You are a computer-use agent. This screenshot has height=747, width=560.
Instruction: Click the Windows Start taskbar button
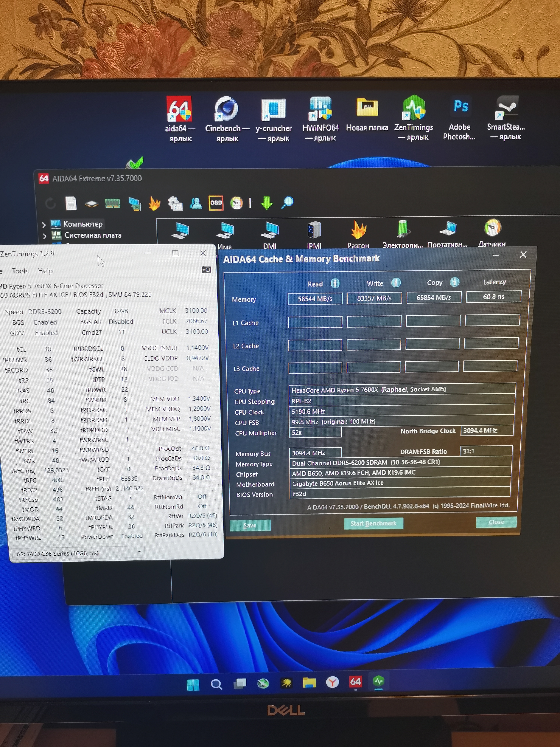tap(193, 684)
